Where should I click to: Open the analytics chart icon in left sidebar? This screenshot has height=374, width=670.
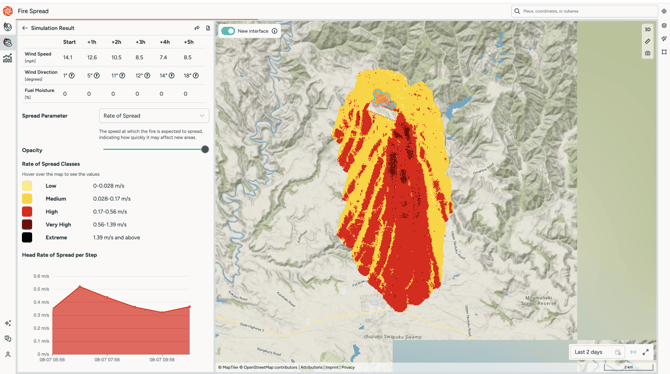8,58
